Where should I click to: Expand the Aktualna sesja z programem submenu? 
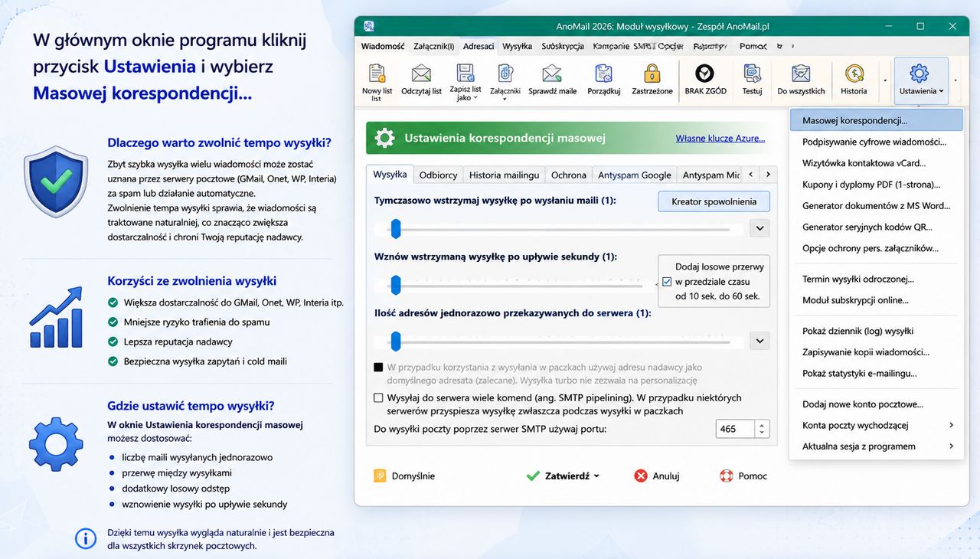pos(877,446)
